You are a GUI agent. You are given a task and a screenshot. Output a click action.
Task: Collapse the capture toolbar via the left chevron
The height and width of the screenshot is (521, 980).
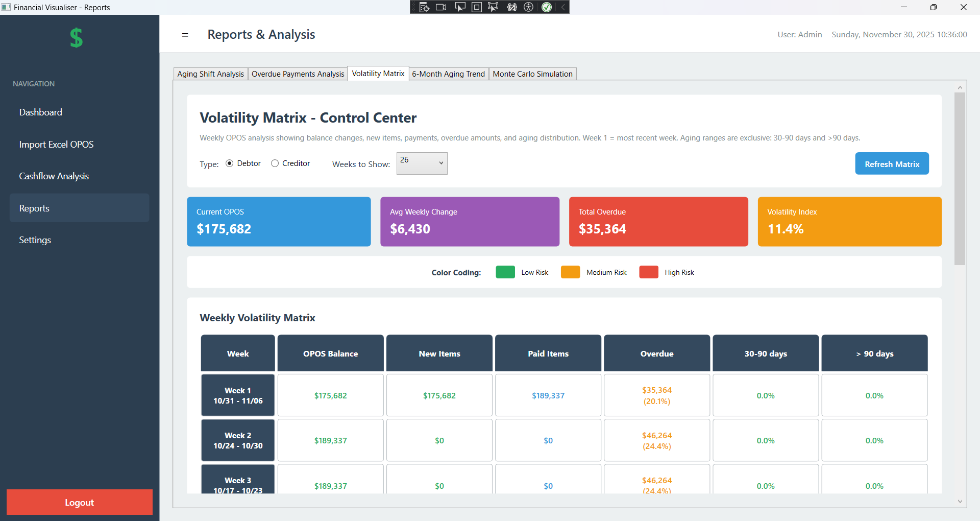coord(562,7)
